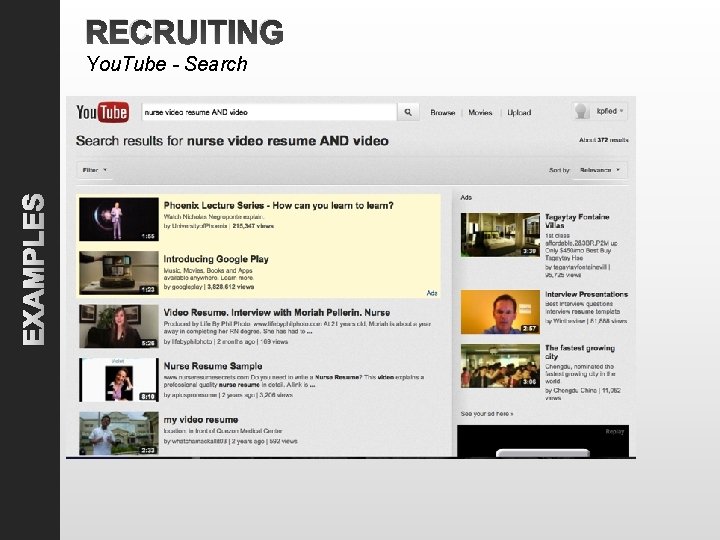Open Introducing Google Play thumbnail
Viewport: 720px width, 540px height.
coord(119,273)
